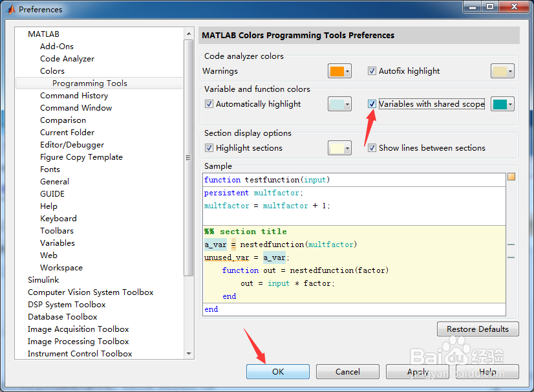Open Variables preferences
The height and width of the screenshot is (392, 534).
coord(57,243)
